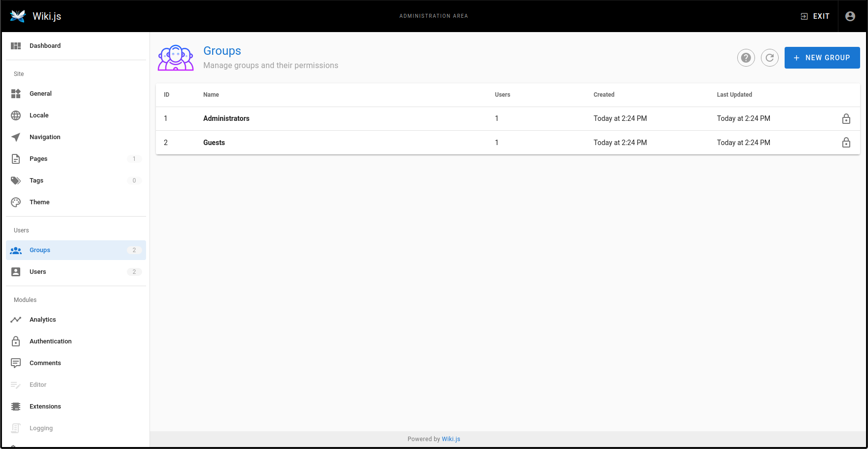Viewport: 868px width, 449px height.
Task: Open Authentication module settings
Action: 50,341
